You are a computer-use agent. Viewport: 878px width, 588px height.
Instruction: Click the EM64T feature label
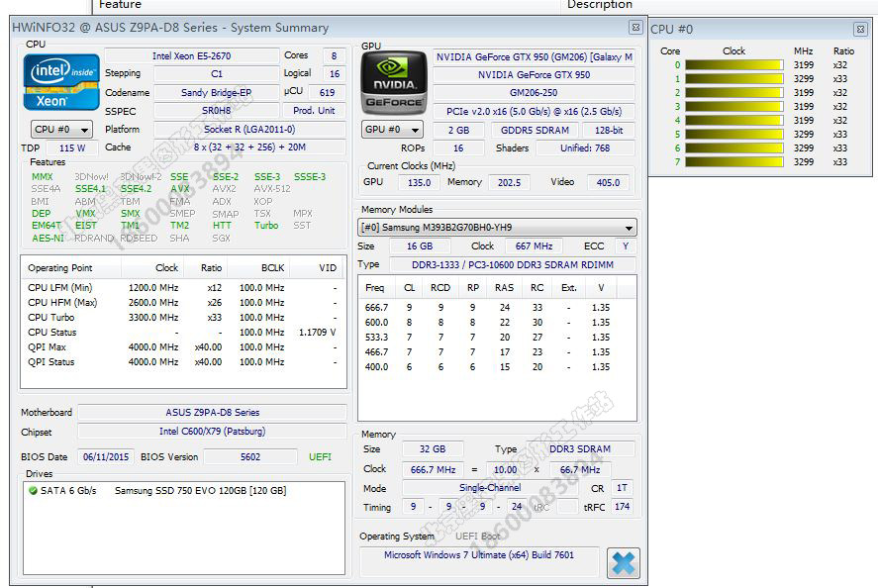pos(46,225)
